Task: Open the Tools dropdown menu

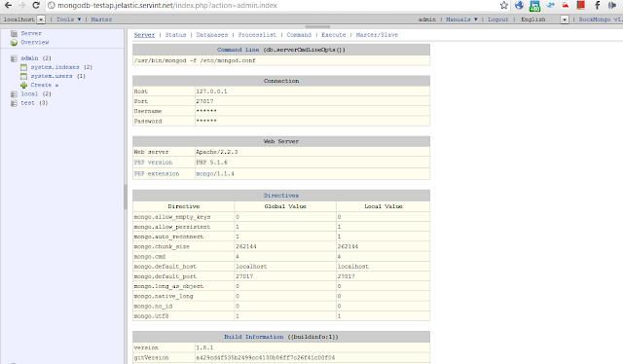Action: tap(68, 19)
